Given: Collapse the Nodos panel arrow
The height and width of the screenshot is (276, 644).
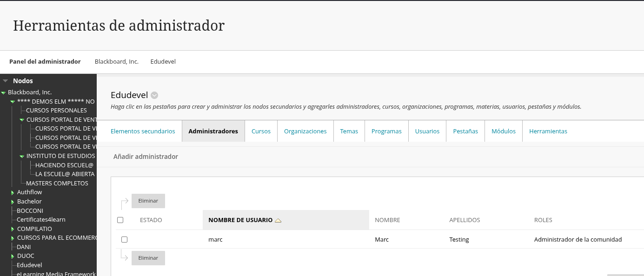Looking at the screenshot, I should point(6,81).
